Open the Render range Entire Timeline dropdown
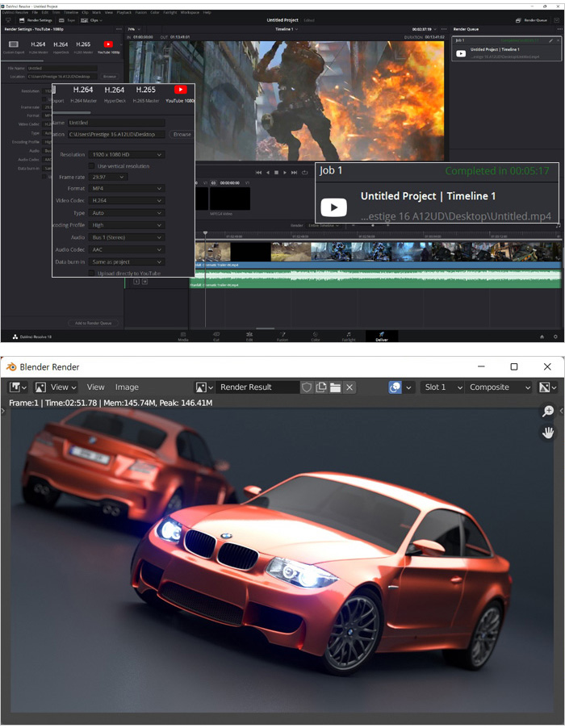This screenshot has height=728, width=565. [x=324, y=226]
